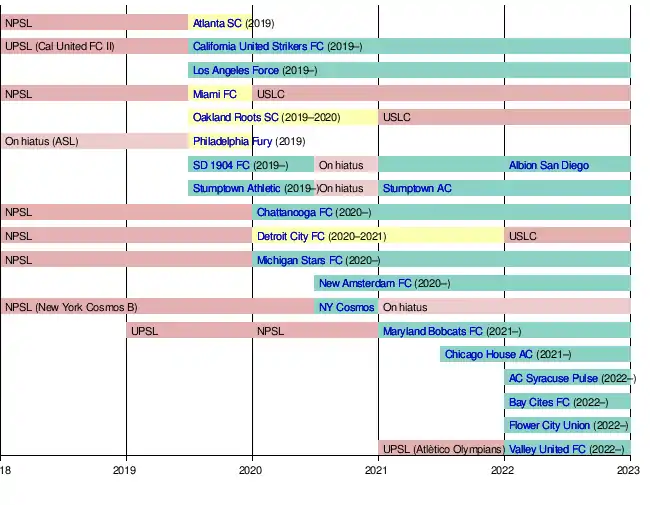The image size is (650, 505).
Task: Open the NY Cosmos link
Action: pos(347,308)
